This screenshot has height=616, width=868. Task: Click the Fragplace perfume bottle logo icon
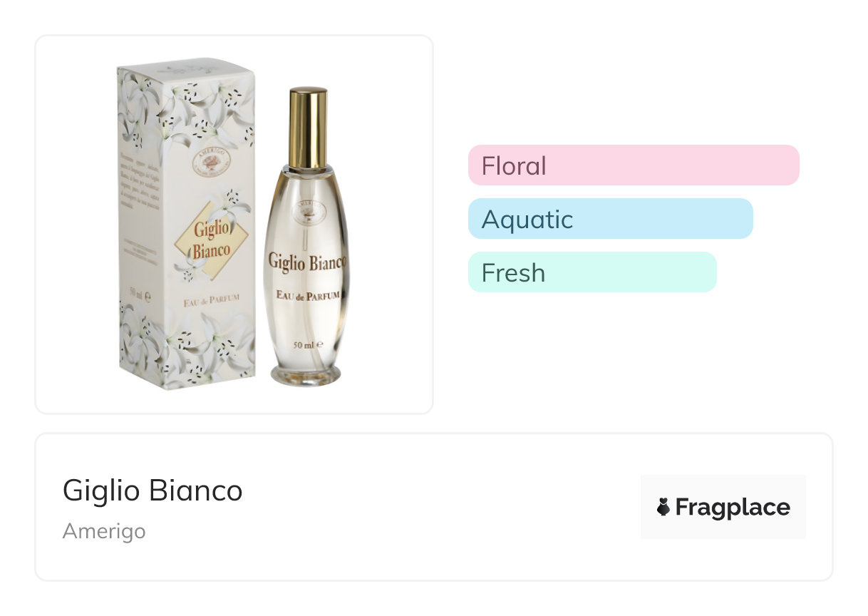(663, 508)
